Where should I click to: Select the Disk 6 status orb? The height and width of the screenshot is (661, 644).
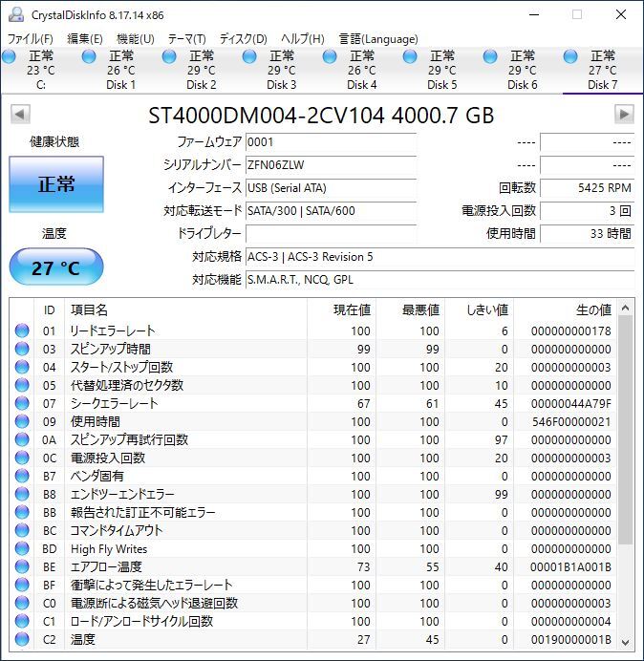(490, 56)
